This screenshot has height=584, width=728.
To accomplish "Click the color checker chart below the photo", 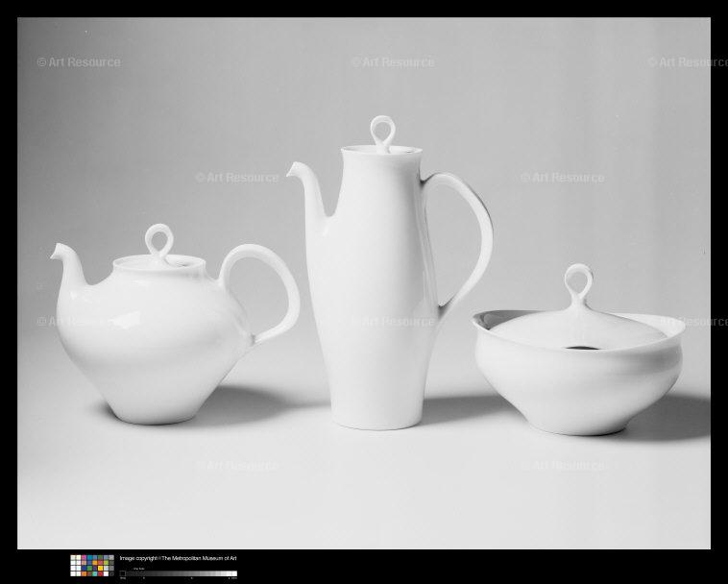I will coord(92,566).
